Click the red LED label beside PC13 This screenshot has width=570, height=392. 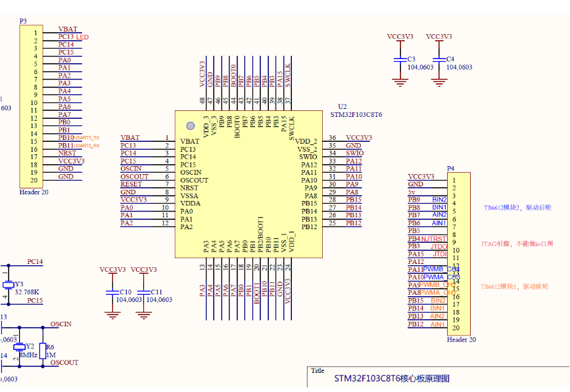tap(82, 37)
